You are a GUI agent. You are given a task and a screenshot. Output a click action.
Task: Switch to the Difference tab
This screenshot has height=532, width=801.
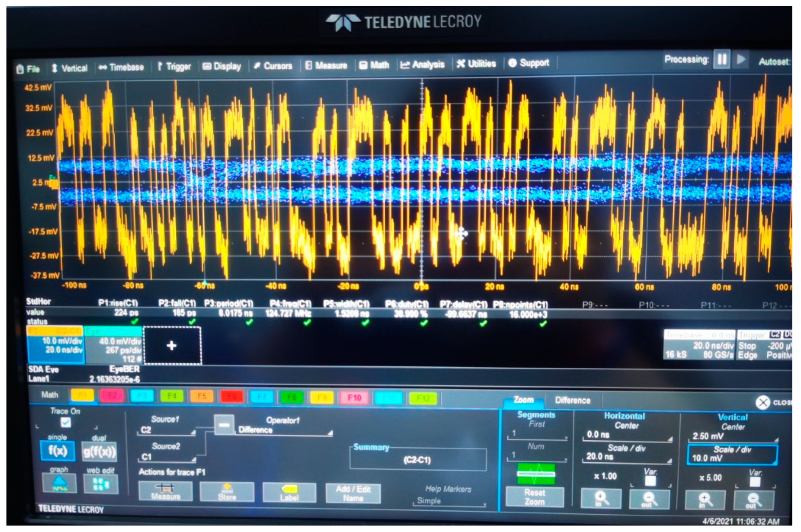click(x=572, y=400)
